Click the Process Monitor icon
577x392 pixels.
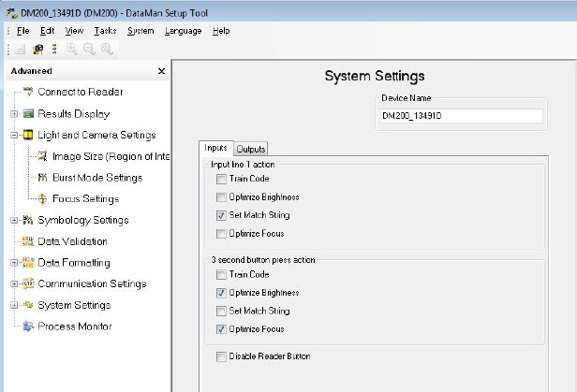(x=28, y=326)
